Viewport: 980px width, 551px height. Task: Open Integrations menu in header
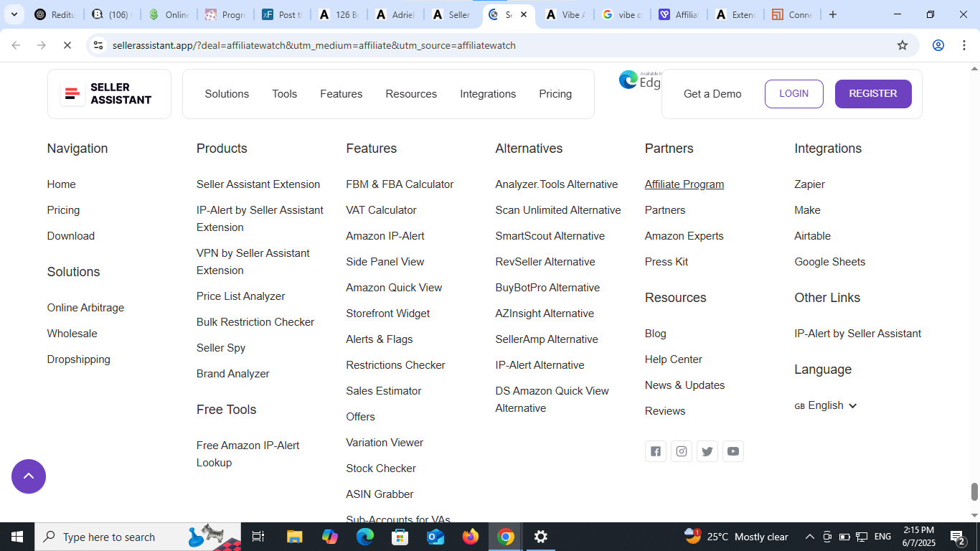click(x=488, y=94)
